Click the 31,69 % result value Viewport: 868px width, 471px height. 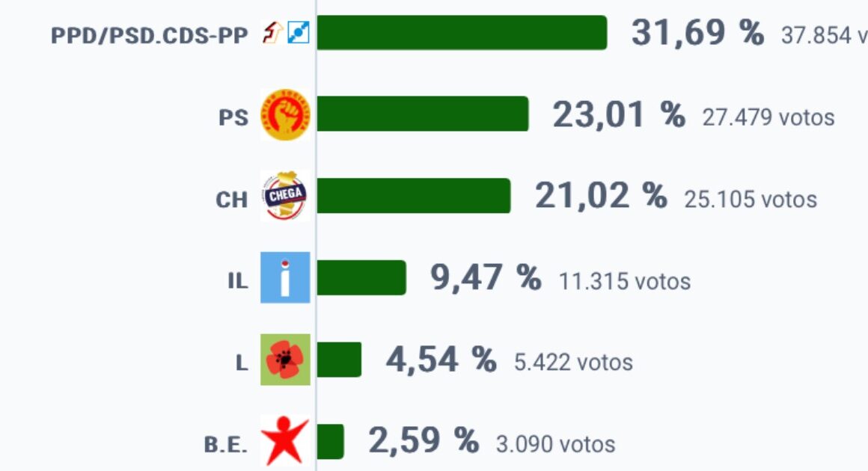click(x=697, y=33)
